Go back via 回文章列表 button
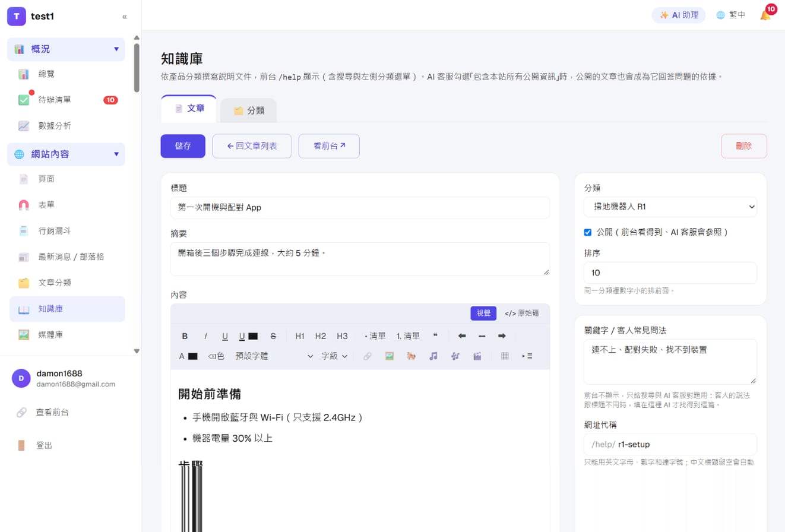The width and height of the screenshot is (785, 532). [x=252, y=146]
